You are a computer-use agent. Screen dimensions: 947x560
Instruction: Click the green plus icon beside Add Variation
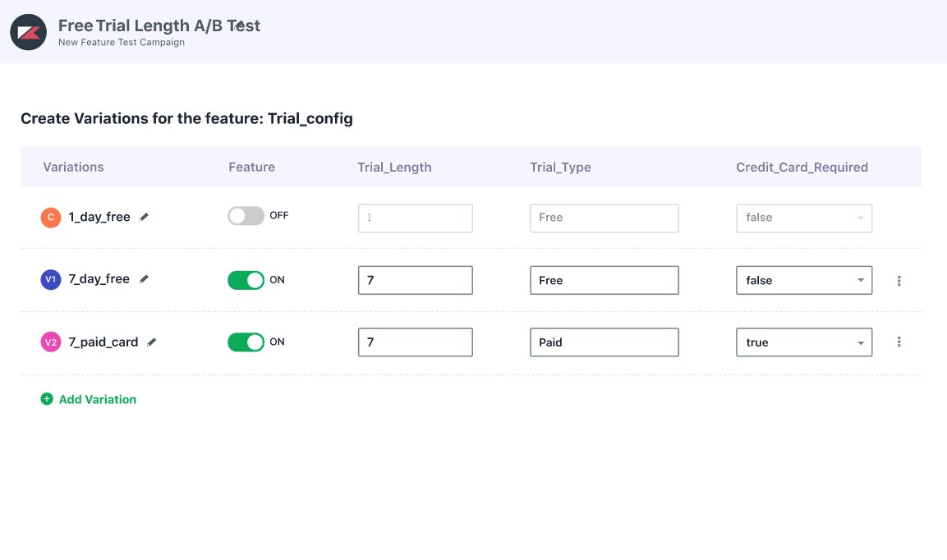click(47, 399)
